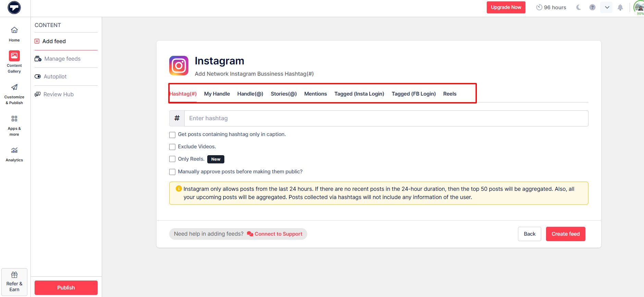Open the Analytics chart icon
Image resolution: width=644 pixels, height=297 pixels.
coord(14,150)
